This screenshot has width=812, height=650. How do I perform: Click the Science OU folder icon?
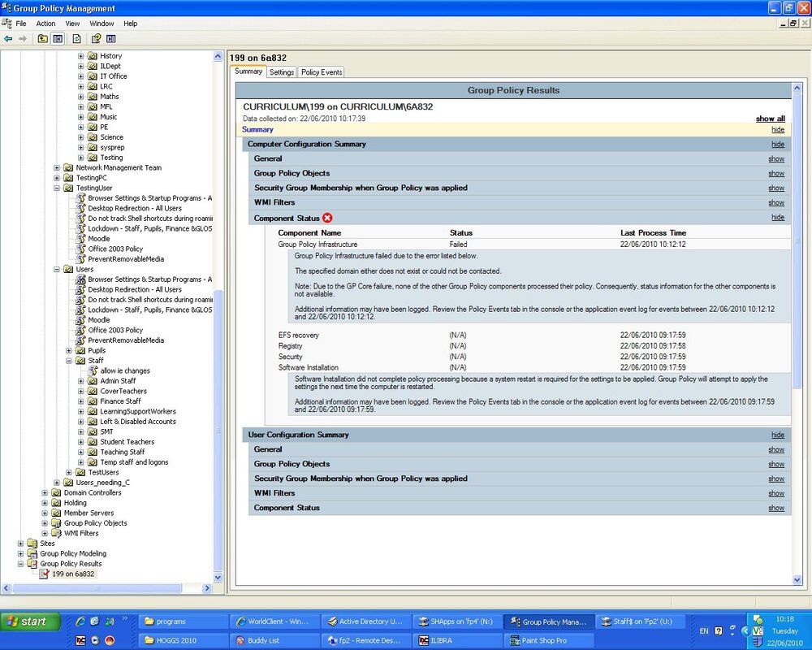coord(93,137)
